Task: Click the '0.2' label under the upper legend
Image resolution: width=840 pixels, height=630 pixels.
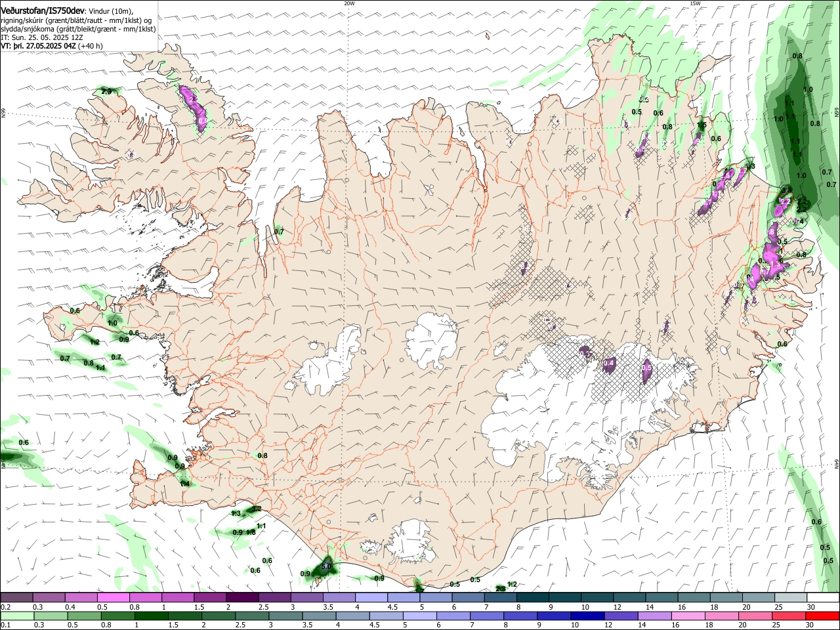Action: [6, 607]
